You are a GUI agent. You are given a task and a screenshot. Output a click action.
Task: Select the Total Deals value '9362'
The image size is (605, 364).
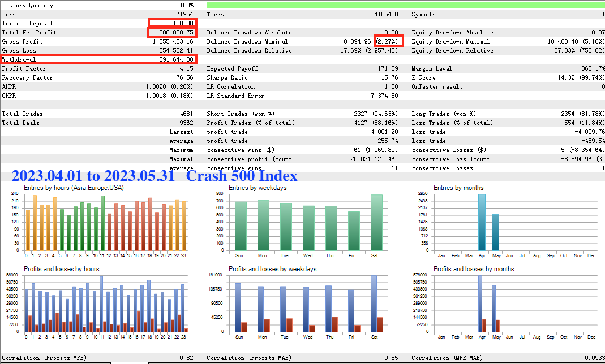pyautogui.click(x=187, y=123)
